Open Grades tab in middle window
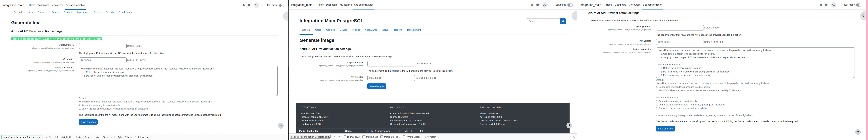868x140 pixels. click(344, 30)
